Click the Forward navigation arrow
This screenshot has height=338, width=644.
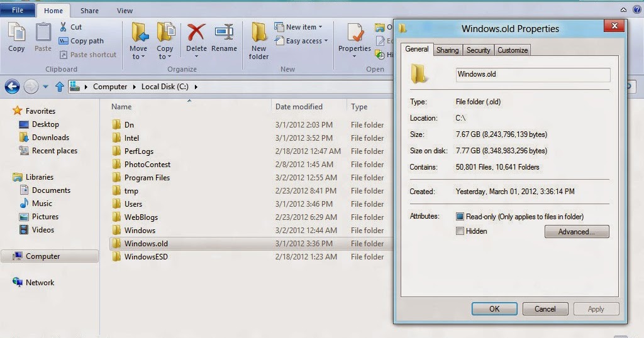pyautogui.click(x=31, y=87)
